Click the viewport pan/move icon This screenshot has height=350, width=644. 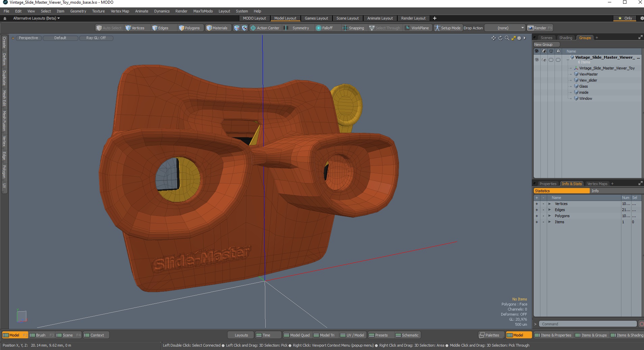[x=493, y=38]
